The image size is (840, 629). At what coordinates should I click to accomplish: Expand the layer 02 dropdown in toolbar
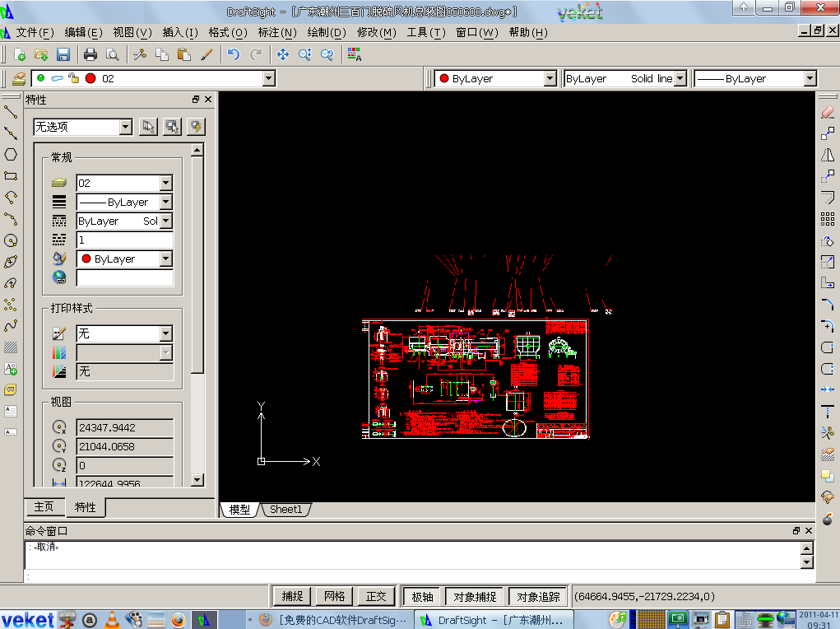pyautogui.click(x=269, y=79)
